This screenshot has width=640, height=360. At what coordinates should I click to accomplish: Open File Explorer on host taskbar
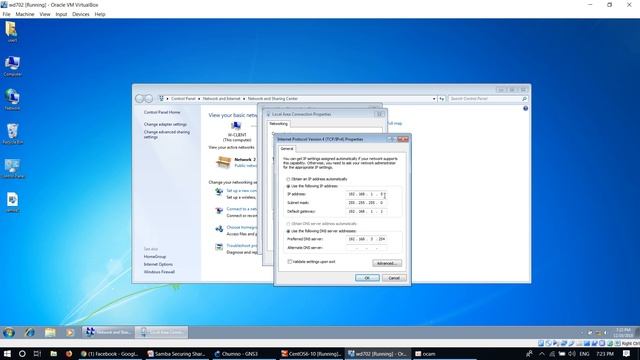coord(53,354)
